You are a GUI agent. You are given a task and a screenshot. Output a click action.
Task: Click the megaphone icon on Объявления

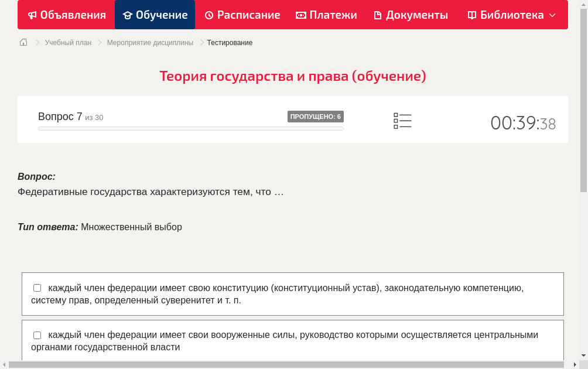(x=32, y=15)
